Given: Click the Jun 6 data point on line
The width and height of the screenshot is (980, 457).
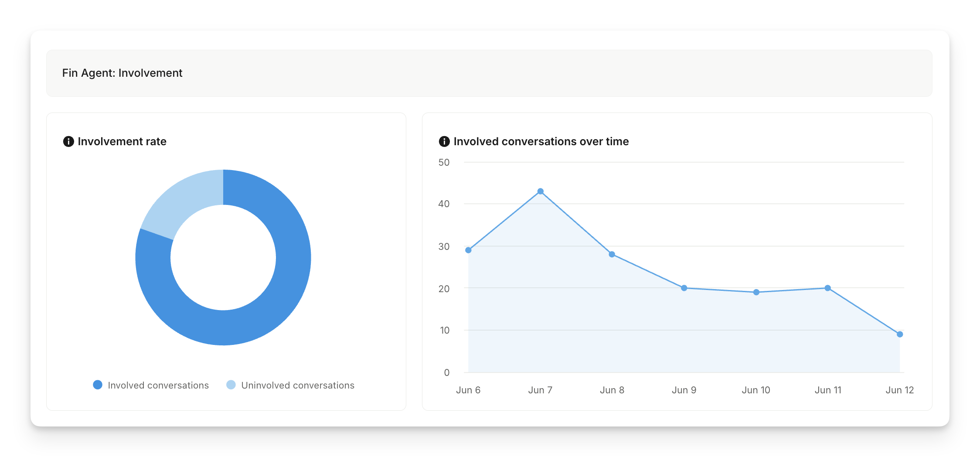Looking at the screenshot, I should pyautogui.click(x=468, y=250).
